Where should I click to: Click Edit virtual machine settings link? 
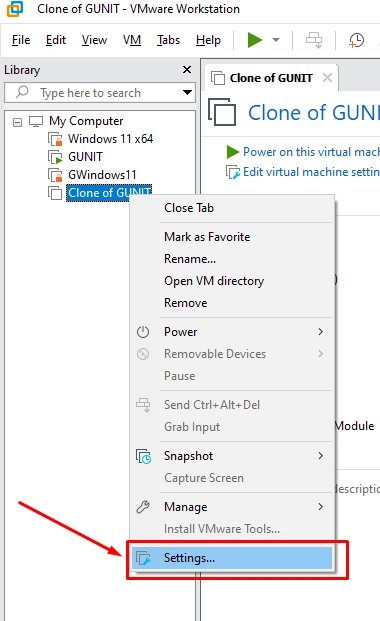(311, 172)
